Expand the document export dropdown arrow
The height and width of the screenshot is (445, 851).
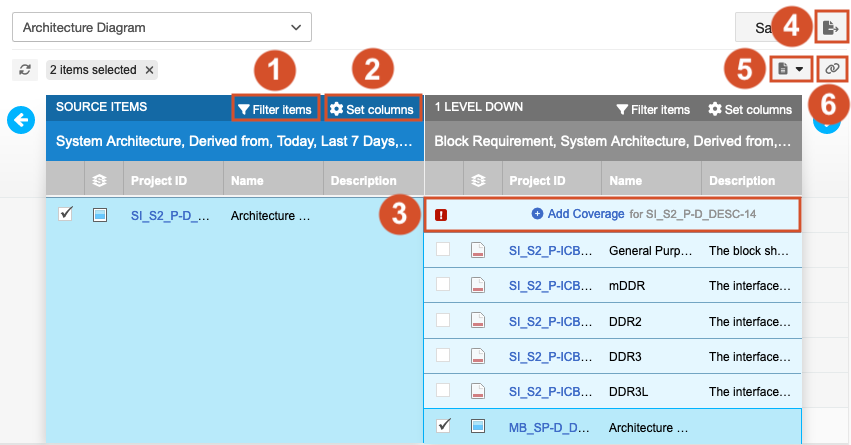point(799,69)
